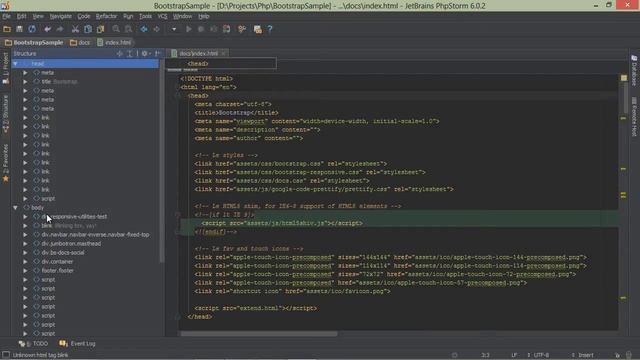640x360 pixels.
Task: Click the Help question mark icon
Action: (270, 29)
